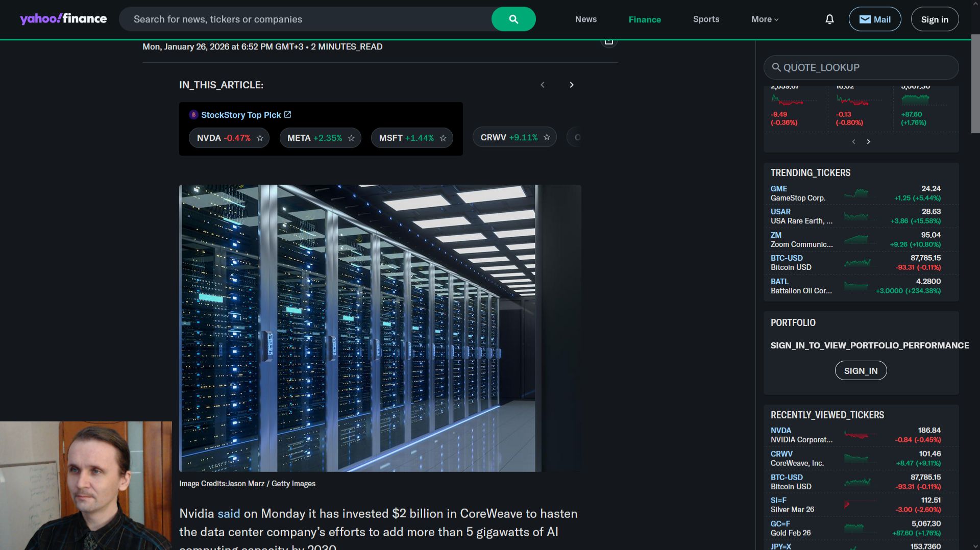Open BTC-USD in trending tickers
This screenshot has width=980, height=550.
[787, 258]
